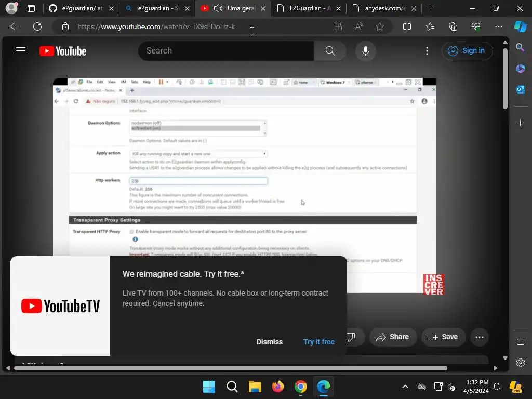Open the volume muted tray icon
The width and height of the screenshot is (532, 399).
tap(451, 387)
